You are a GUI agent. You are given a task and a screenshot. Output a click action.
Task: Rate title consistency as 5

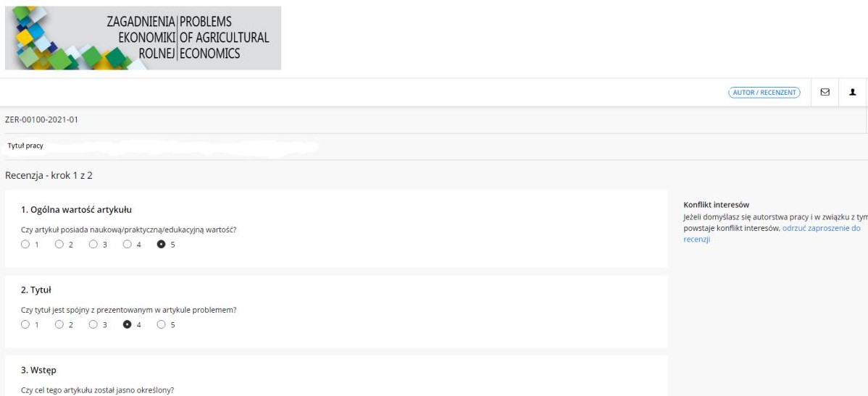[x=161, y=324]
